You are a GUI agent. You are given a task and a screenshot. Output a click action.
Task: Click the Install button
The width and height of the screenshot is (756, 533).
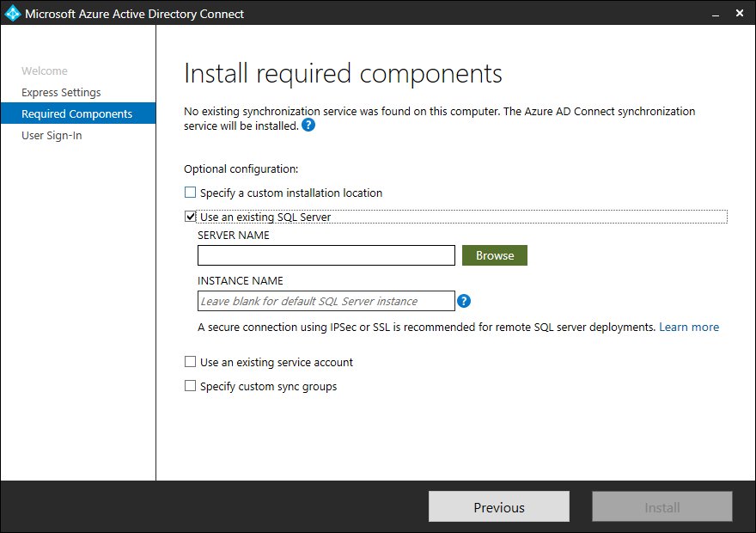click(661, 507)
